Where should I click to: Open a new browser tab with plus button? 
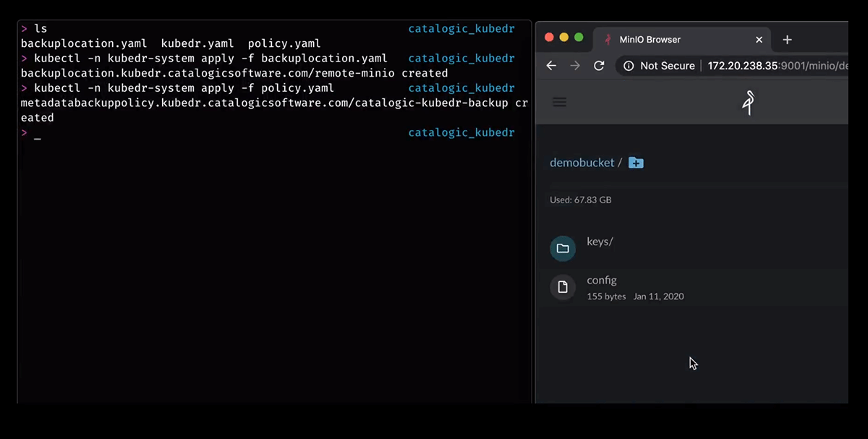tap(787, 40)
